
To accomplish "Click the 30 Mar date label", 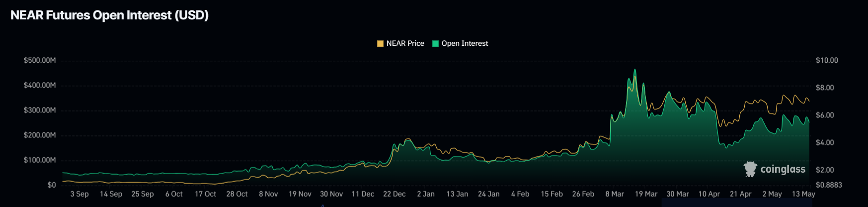I will 678,194.
